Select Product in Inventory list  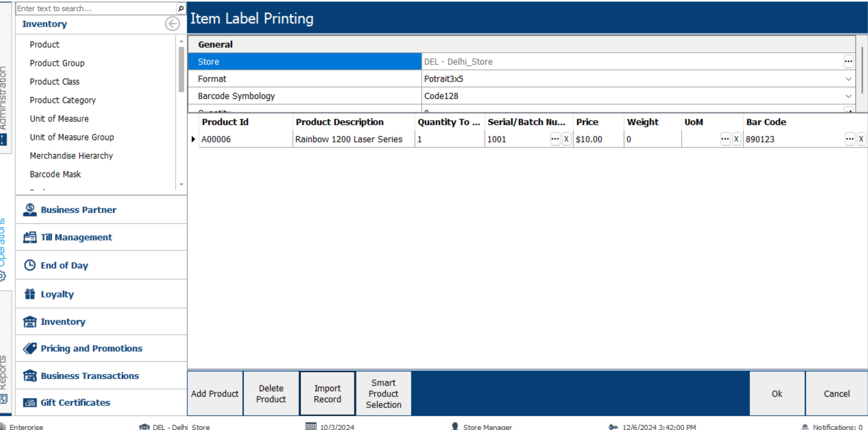click(45, 44)
